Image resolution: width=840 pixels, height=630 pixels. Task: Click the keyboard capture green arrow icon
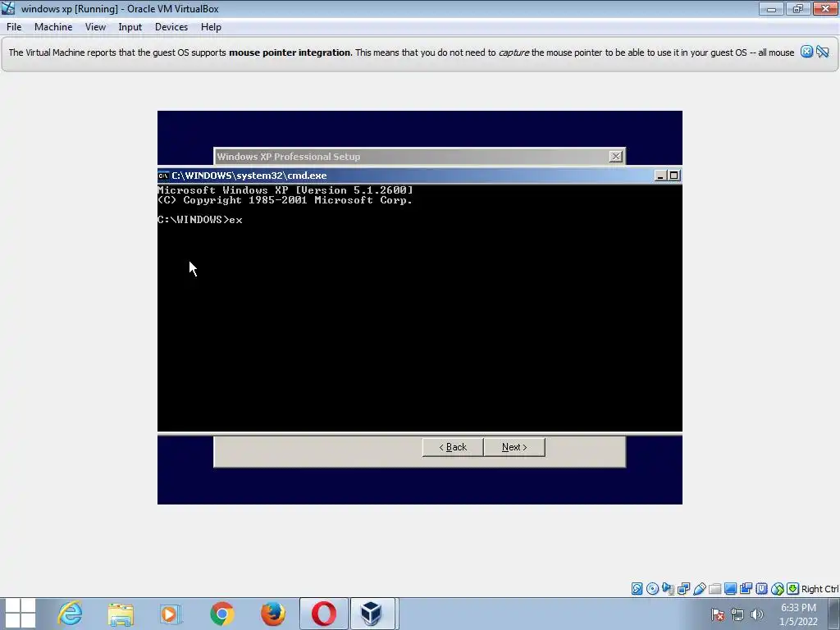pyautogui.click(x=793, y=589)
